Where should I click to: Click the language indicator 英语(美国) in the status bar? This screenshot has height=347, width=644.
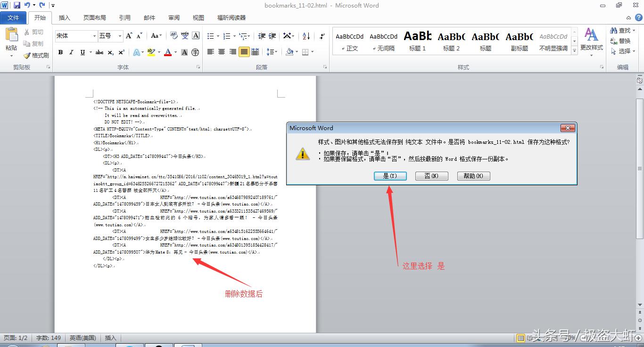point(83,338)
